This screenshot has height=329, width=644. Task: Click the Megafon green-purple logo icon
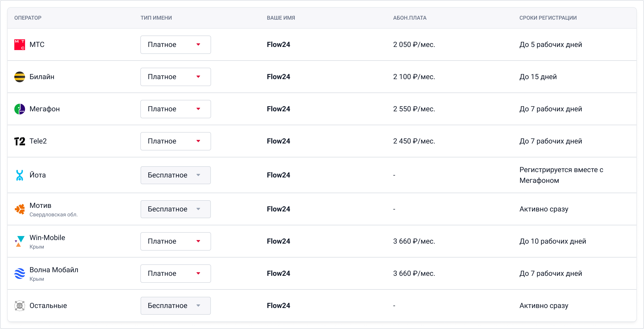point(19,109)
